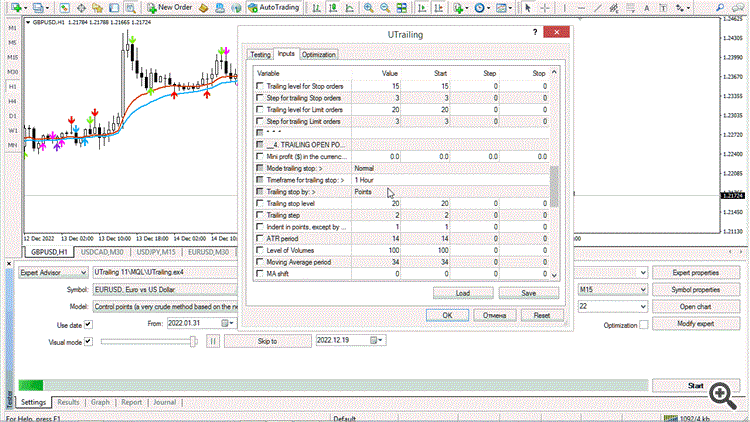750x422 pixels.
Task: Open a new chart from toolbar
Action: click(16, 8)
